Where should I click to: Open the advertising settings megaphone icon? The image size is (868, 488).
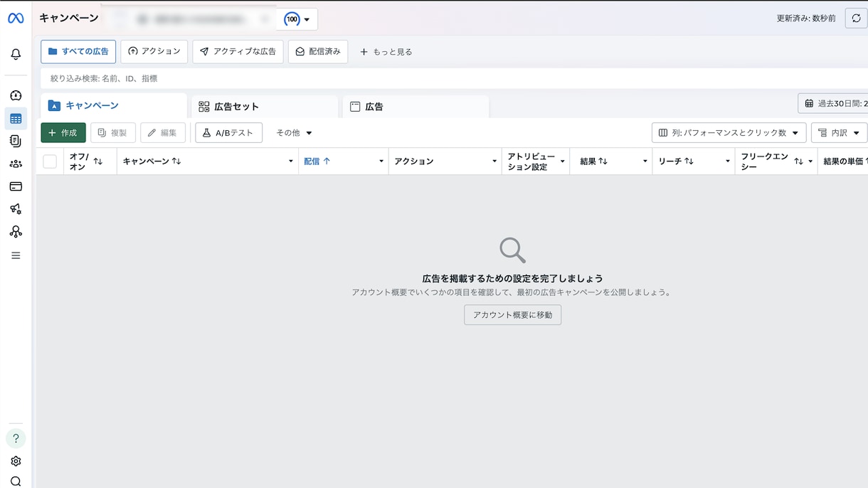click(16, 209)
